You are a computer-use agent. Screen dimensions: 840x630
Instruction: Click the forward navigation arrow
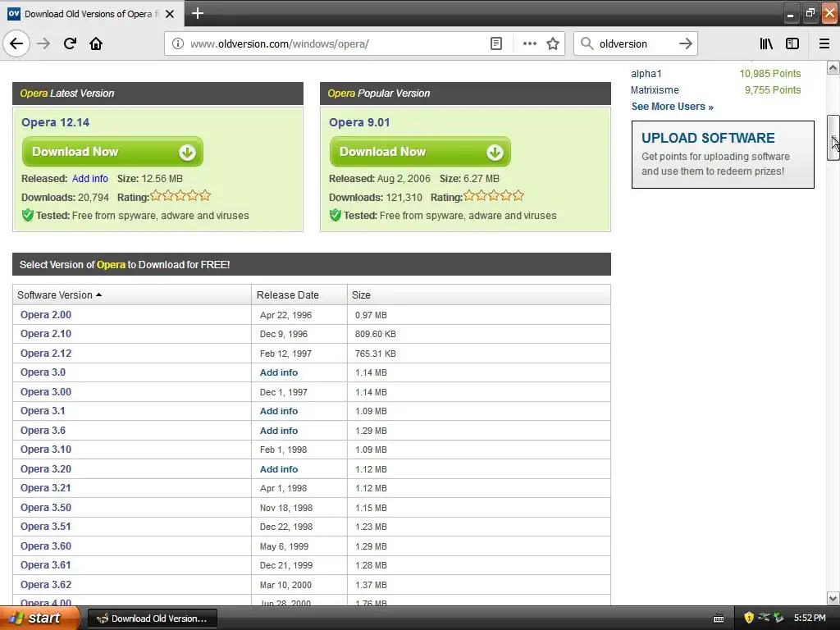point(44,43)
